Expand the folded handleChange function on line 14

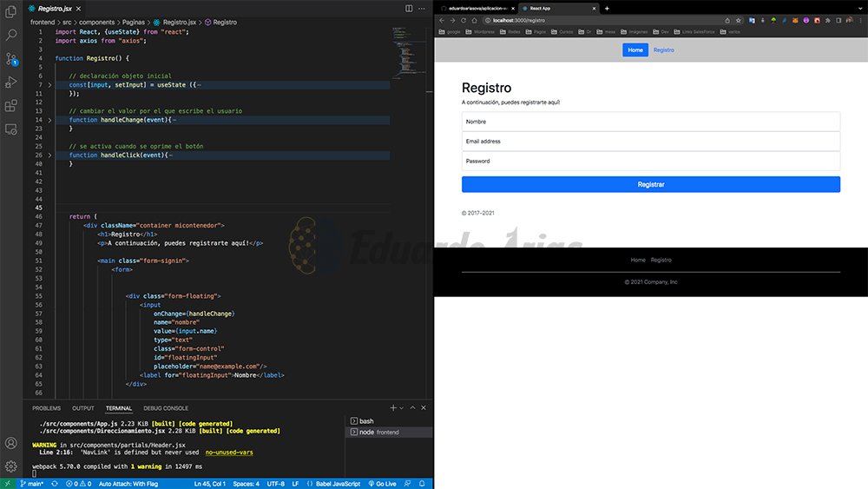(x=49, y=120)
